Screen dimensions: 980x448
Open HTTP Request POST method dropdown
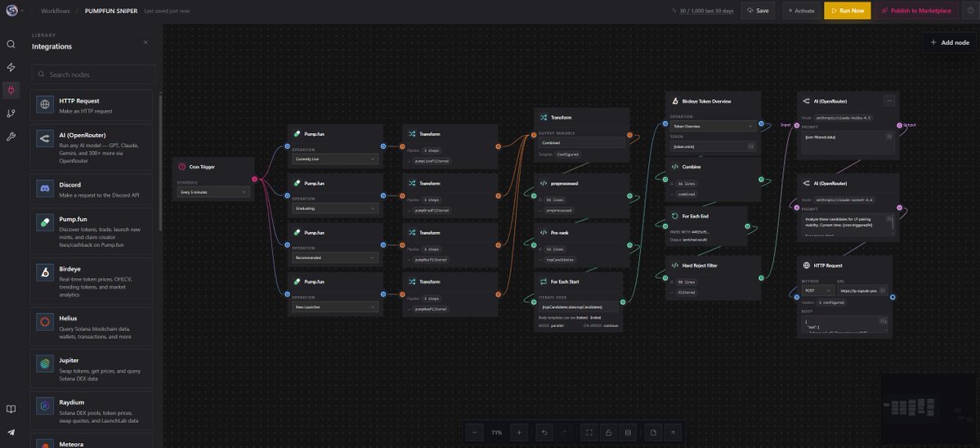pos(817,290)
